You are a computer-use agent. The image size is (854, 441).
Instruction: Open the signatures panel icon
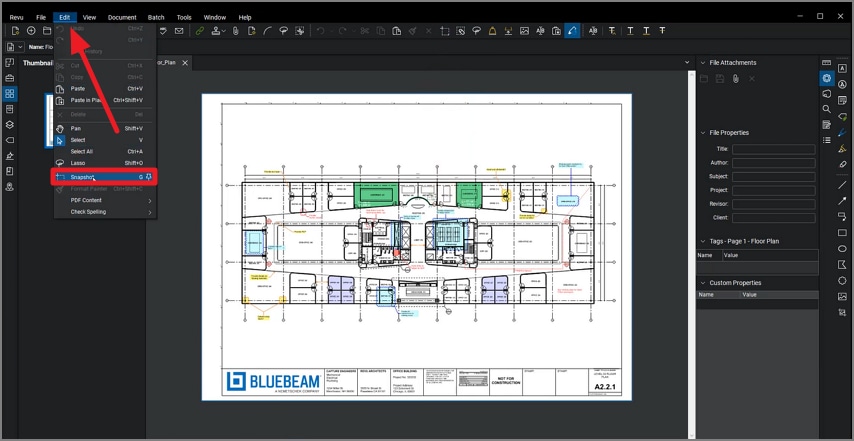(x=9, y=156)
